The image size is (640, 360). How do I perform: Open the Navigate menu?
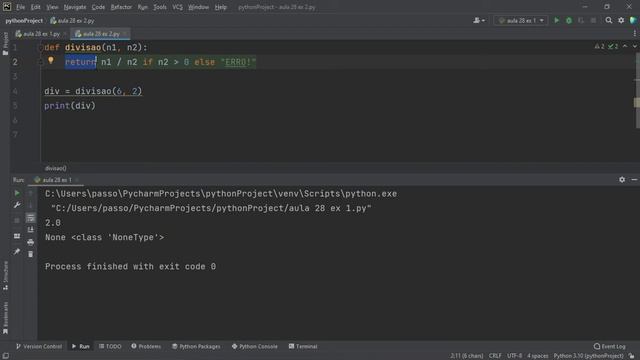coord(75,7)
